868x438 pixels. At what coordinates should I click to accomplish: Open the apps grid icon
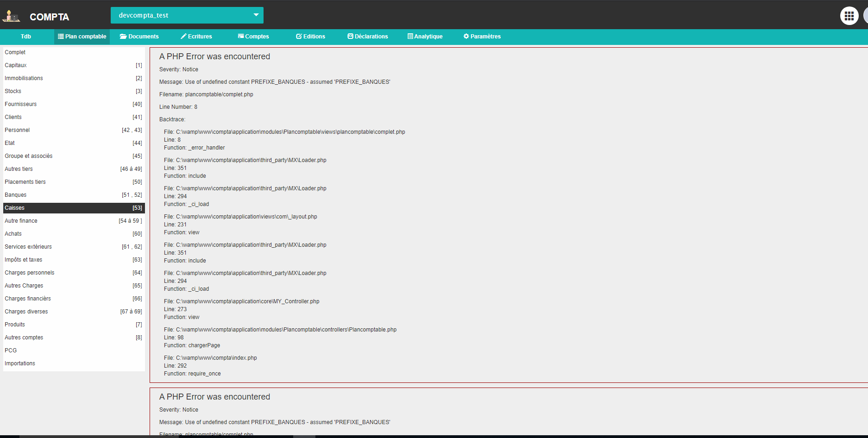pyautogui.click(x=849, y=16)
